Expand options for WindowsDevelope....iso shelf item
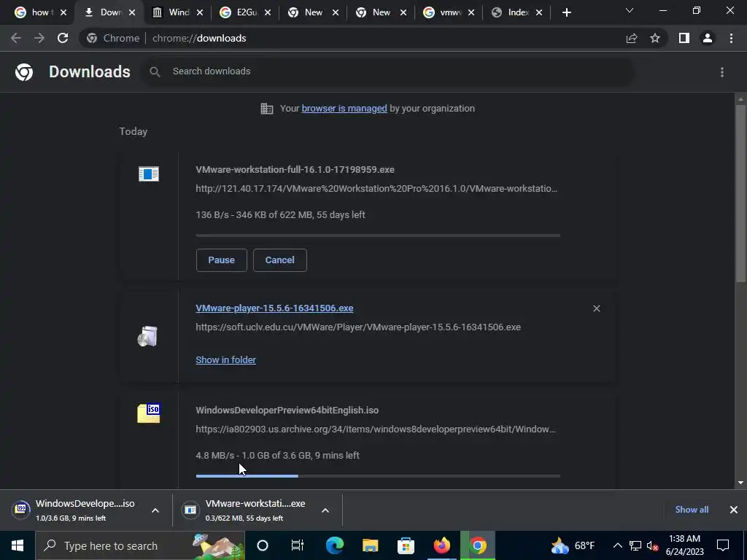This screenshot has height=560, width=747. coord(155,510)
